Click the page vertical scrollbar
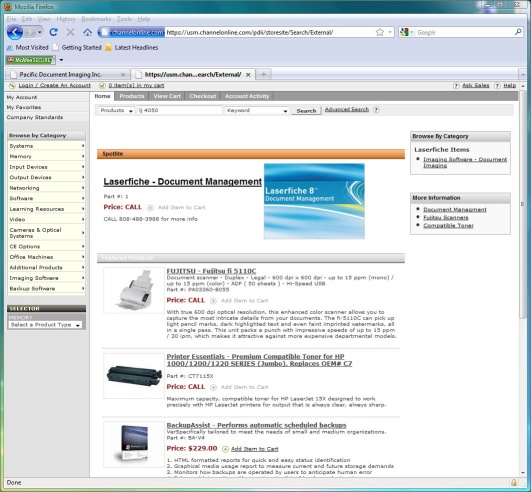The image size is (531, 492). coord(523,204)
